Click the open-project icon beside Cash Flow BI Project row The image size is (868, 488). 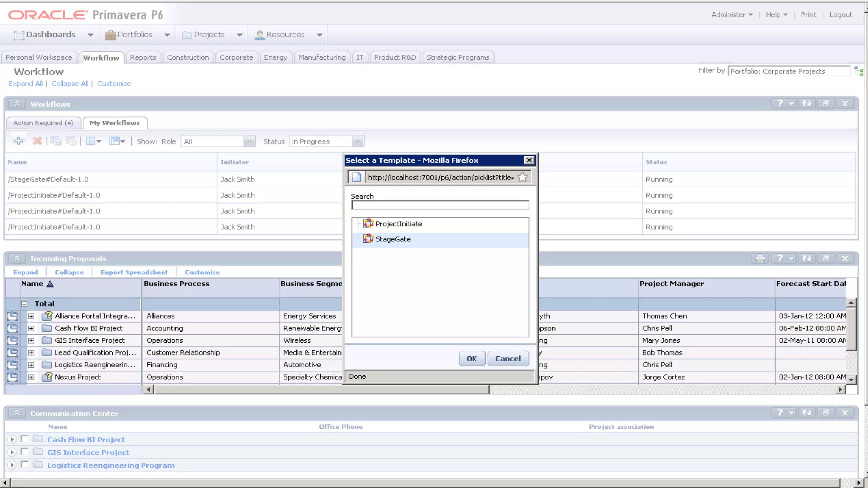[x=12, y=328]
